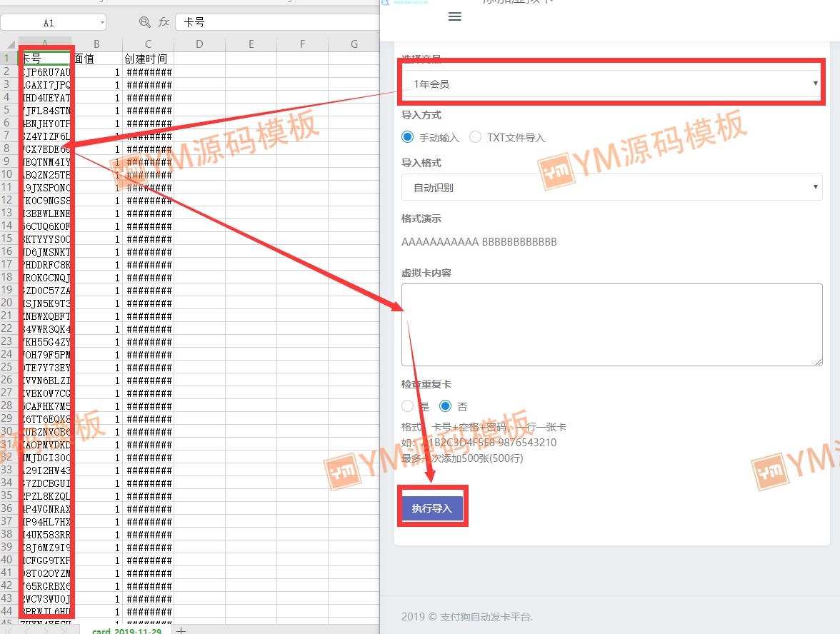Select row 8 header in spreadsheet

tap(7, 149)
